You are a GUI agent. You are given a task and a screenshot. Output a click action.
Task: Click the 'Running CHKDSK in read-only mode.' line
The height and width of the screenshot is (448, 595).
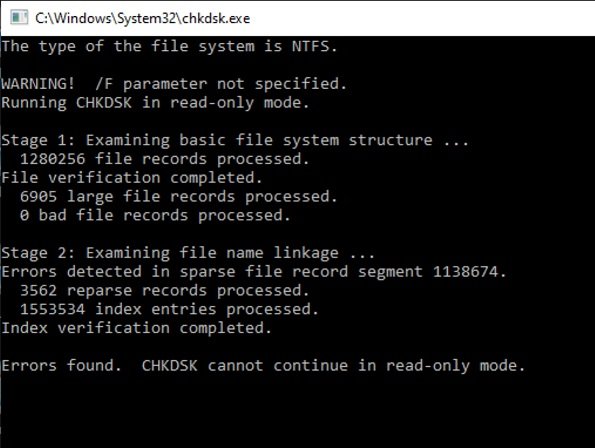pos(155,103)
